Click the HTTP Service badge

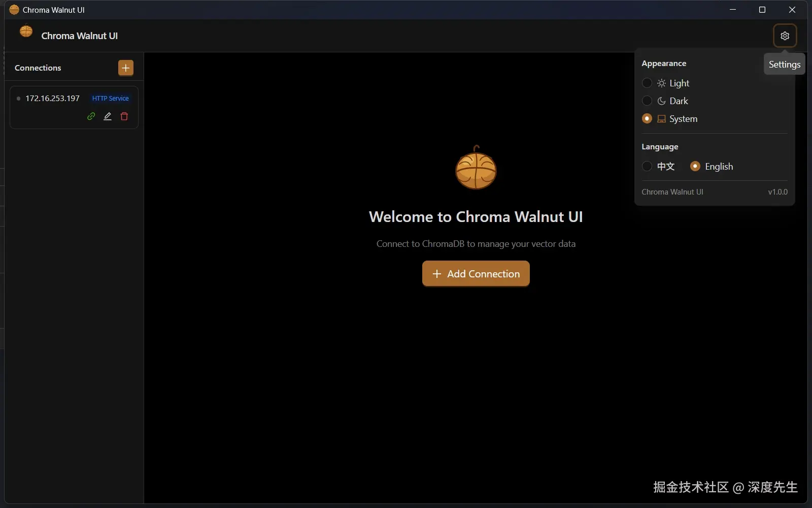[x=110, y=98]
